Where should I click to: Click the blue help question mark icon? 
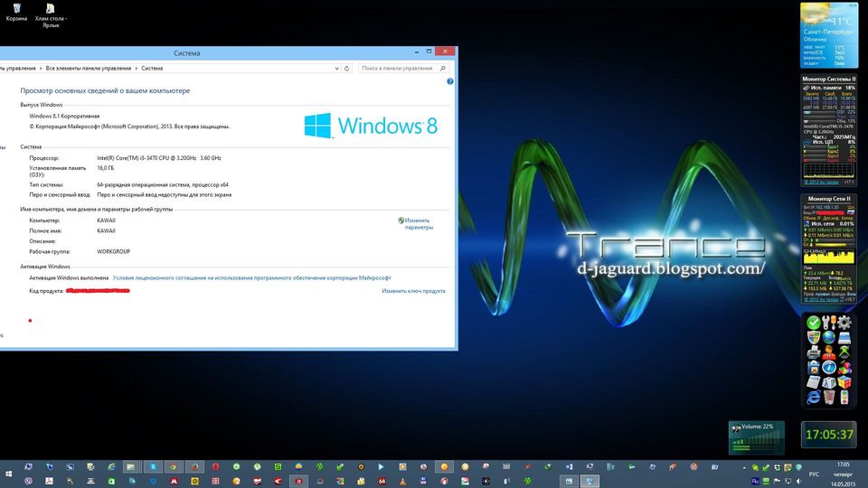click(450, 81)
